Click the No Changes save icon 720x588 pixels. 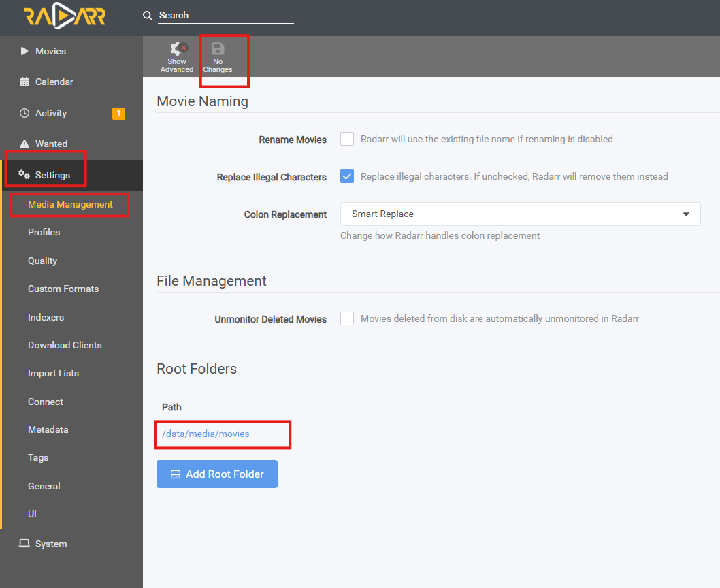click(217, 49)
